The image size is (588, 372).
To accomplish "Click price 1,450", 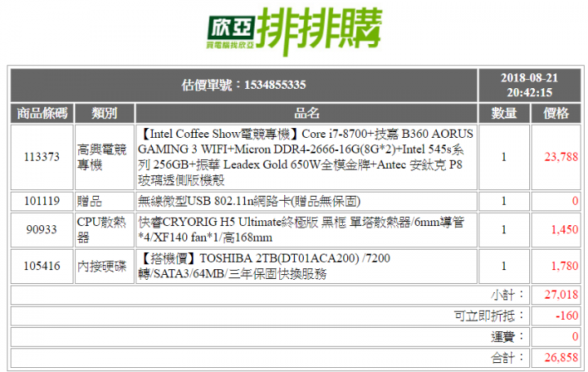I will coord(565,229).
